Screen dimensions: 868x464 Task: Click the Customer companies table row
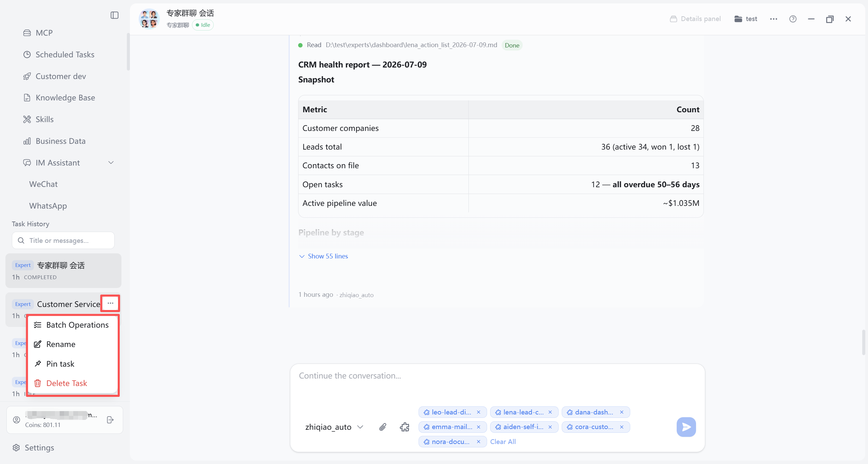coord(501,128)
